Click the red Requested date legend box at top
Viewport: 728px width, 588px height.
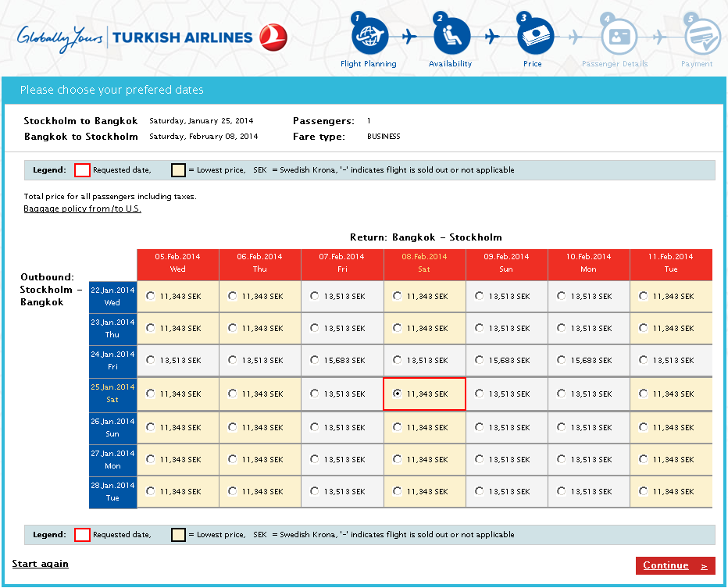click(82, 170)
